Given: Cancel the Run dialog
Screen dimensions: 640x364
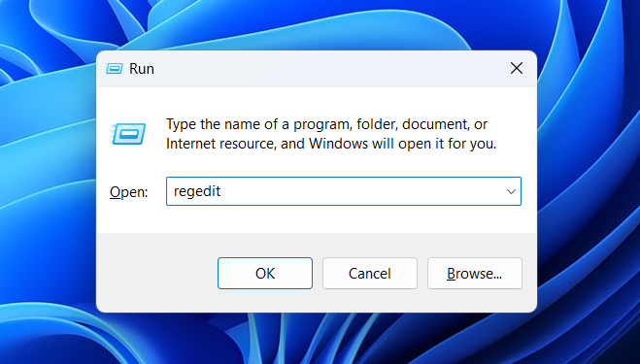Looking at the screenshot, I should tap(370, 273).
